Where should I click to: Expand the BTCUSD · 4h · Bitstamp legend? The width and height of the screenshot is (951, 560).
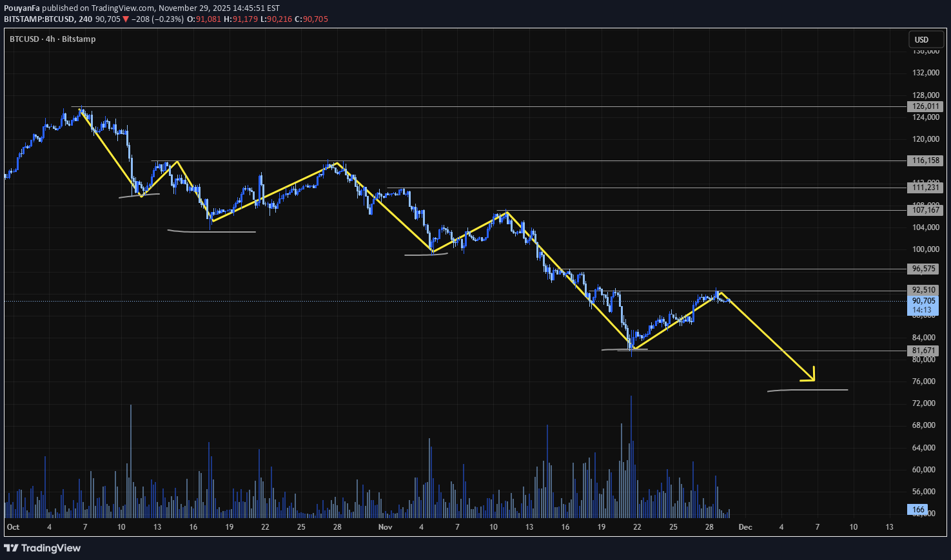tap(52, 39)
